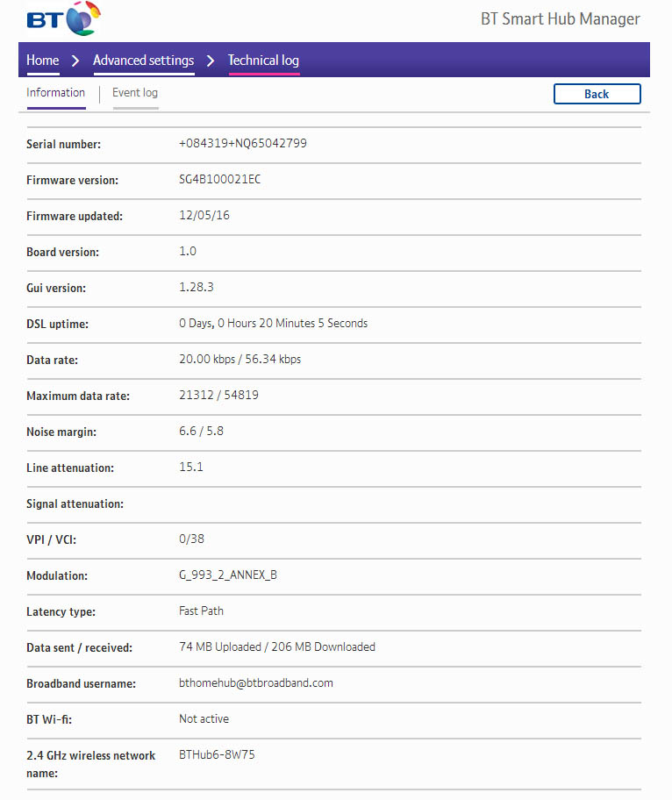This screenshot has width=672, height=800.
Task: Click the chevron after Home breadcrumb
Action: 76,61
